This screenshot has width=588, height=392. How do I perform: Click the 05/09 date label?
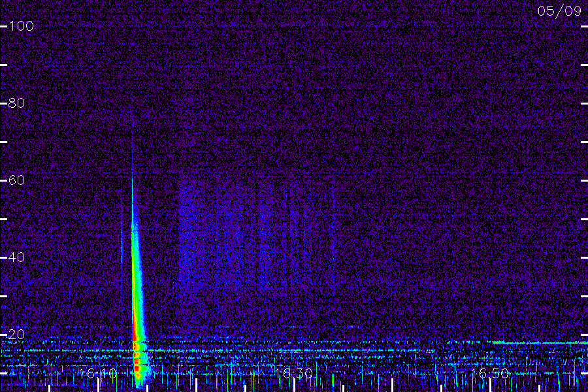559,11
